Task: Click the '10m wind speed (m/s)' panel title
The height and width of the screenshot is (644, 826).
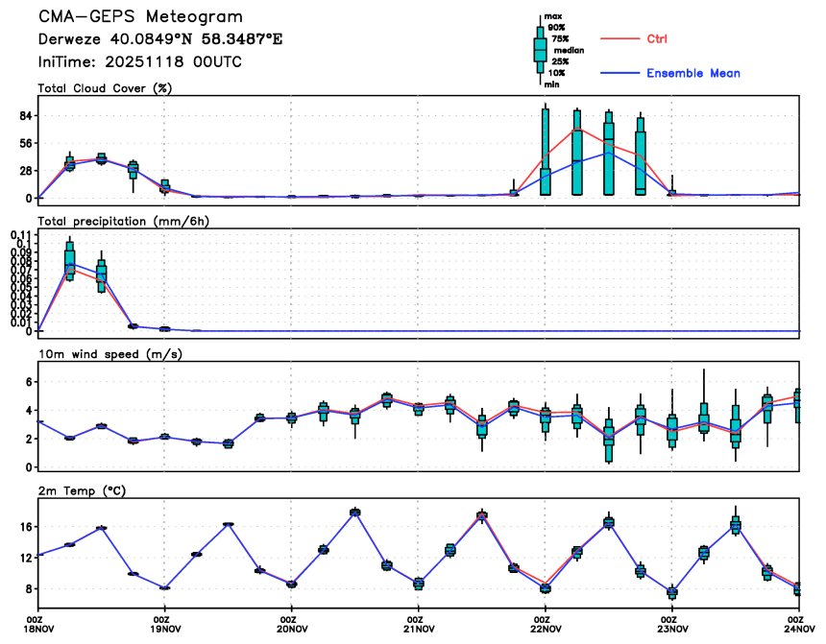Action: point(110,354)
